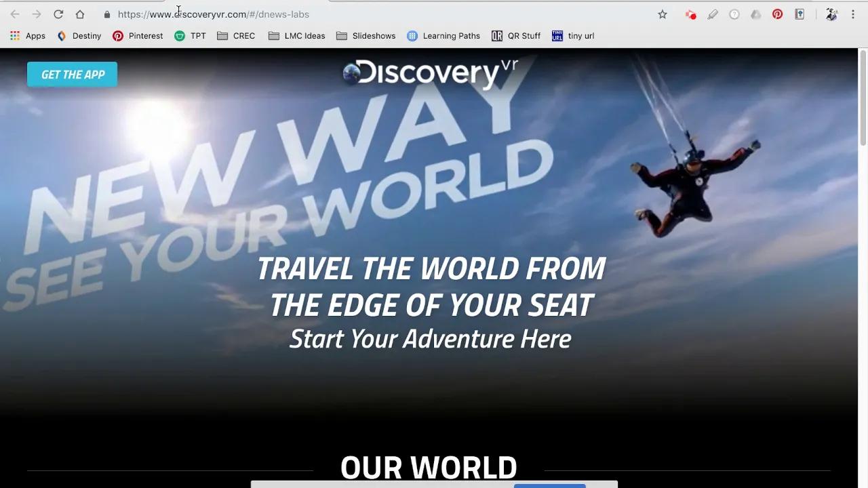Click the Discovery VR logo
Viewport: 868px width, 488px height.
(430, 73)
